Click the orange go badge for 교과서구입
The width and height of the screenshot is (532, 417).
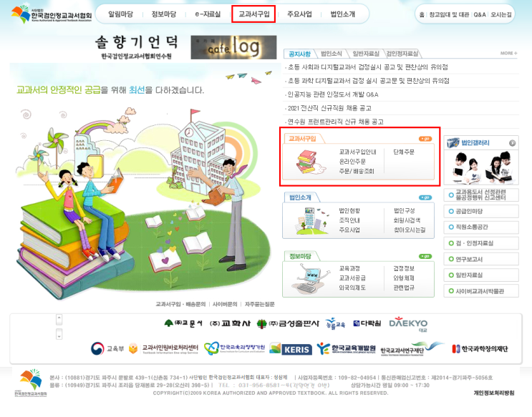point(425,139)
